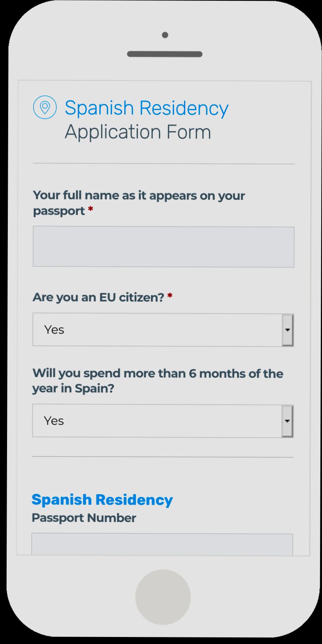Select 'Yes' in the EU citizen selector

tap(54, 329)
